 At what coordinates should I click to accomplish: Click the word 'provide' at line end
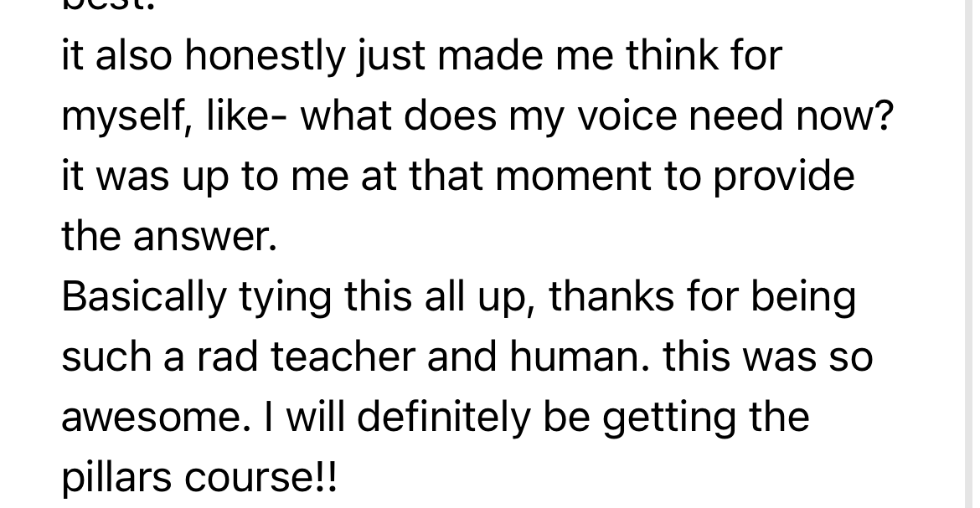[x=784, y=177]
